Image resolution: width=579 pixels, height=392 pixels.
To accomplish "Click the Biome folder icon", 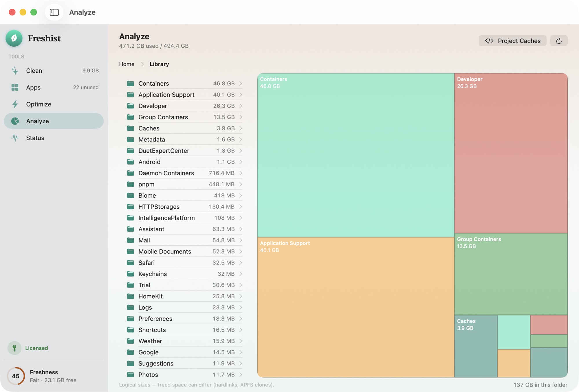I will pos(131,196).
